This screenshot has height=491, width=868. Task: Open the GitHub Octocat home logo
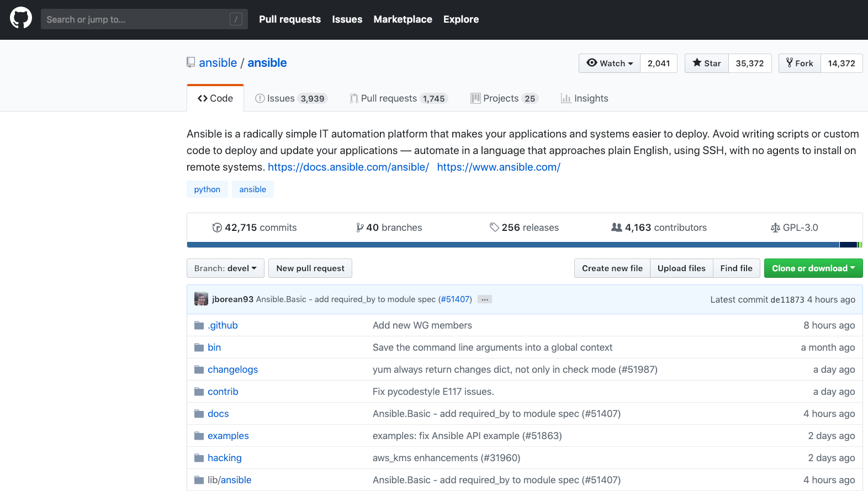[x=21, y=18]
